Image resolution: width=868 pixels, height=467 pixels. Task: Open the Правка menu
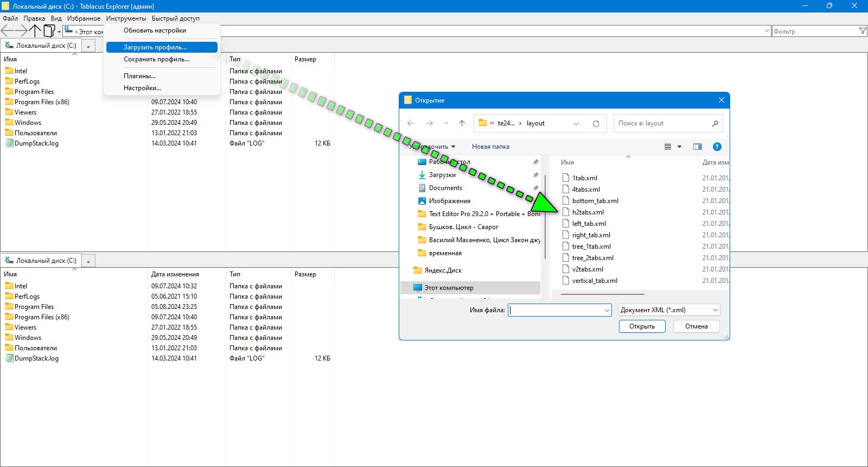tap(34, 18)
